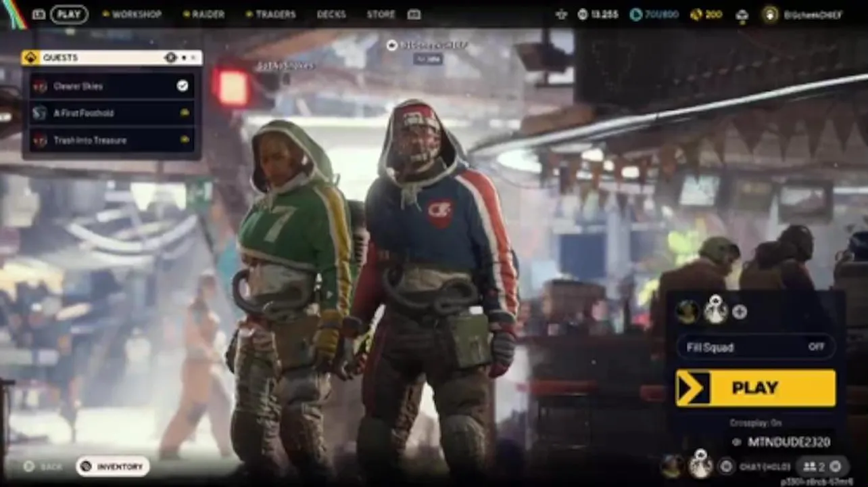Open the notifications icon near the profile
This screenshot has height=487, width=868.
742,15
